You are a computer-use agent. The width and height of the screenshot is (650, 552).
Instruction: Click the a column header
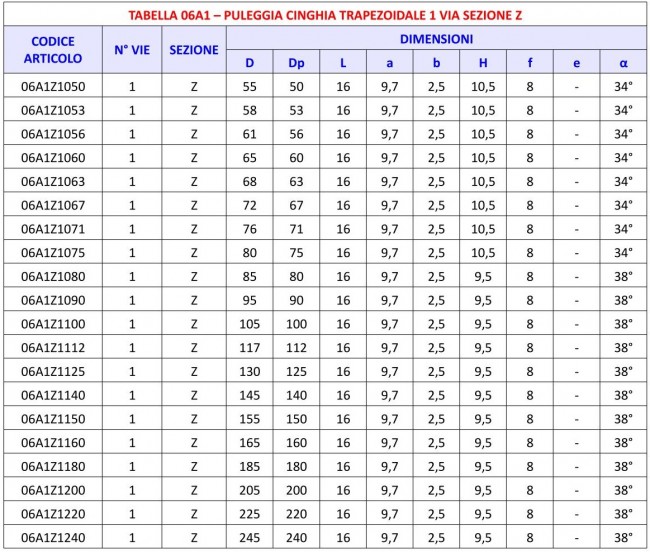390,63
